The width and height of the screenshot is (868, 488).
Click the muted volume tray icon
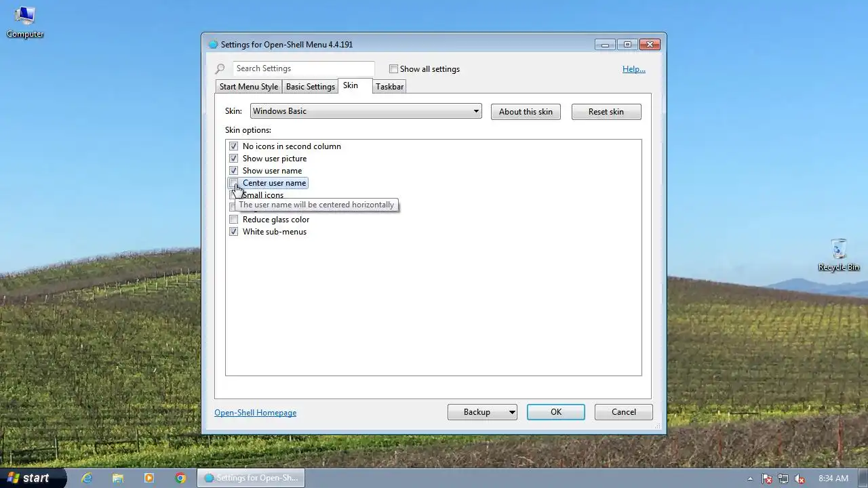pyautogui.click(x=800, y=479)
